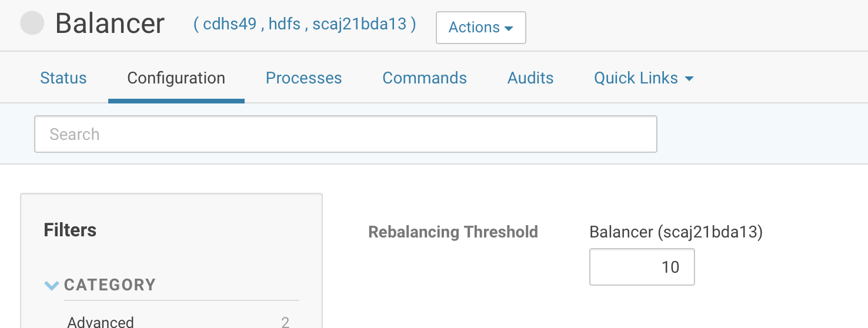
Task: Expand the Quick Links dropdown
Action: (643, 78)
